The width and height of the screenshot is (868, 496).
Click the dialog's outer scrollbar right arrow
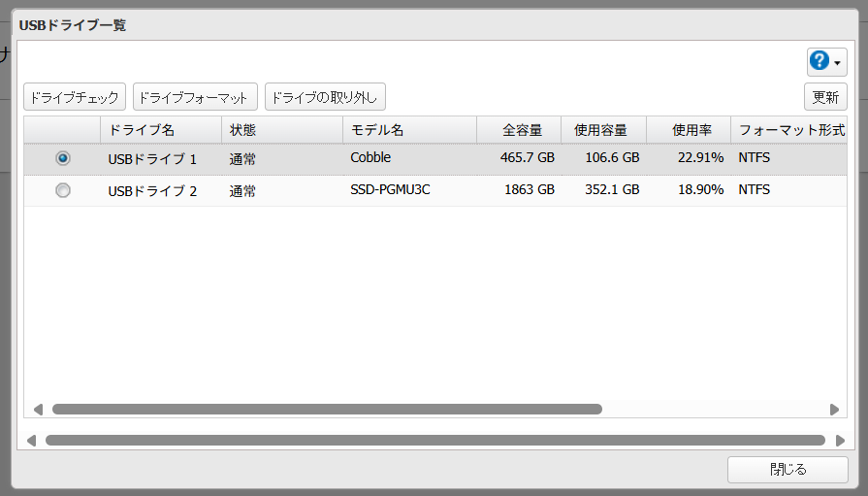pyautogui.click(x=840, y=441)
